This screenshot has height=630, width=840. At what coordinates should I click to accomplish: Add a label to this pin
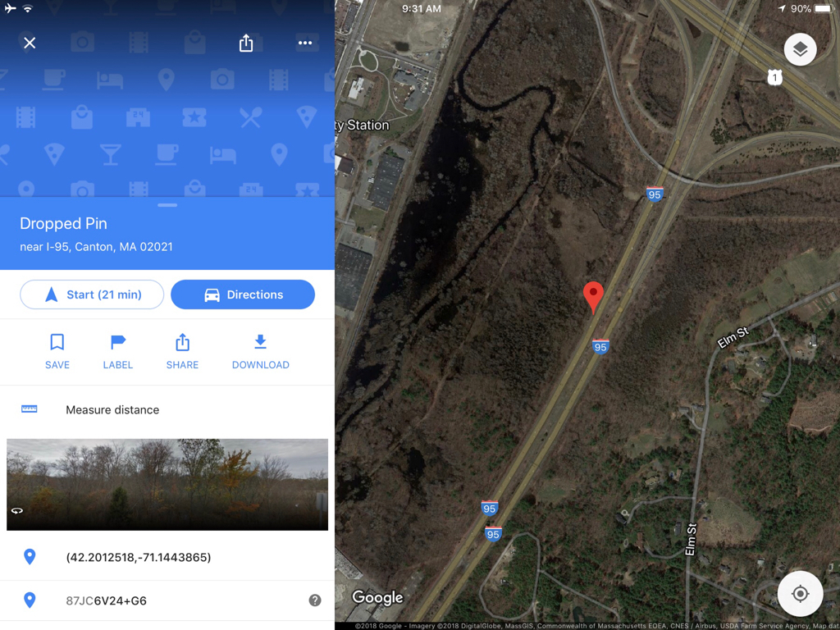coord(118,351)
